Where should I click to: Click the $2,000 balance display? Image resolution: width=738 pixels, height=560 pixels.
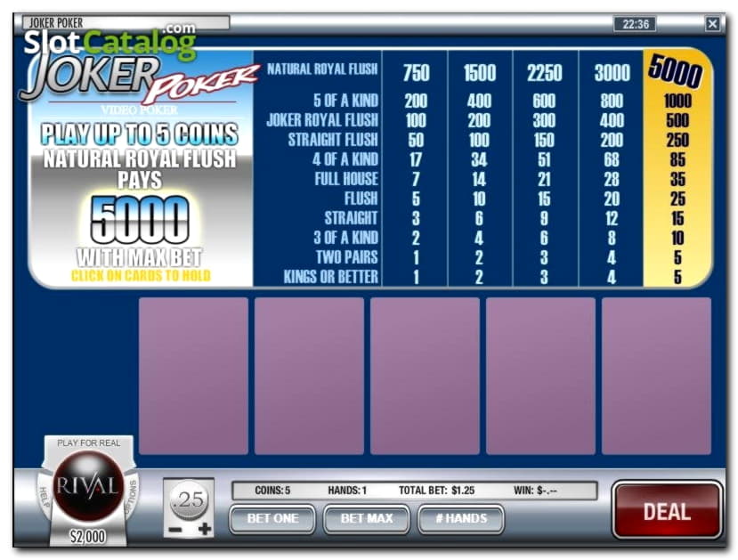point(88,536)
